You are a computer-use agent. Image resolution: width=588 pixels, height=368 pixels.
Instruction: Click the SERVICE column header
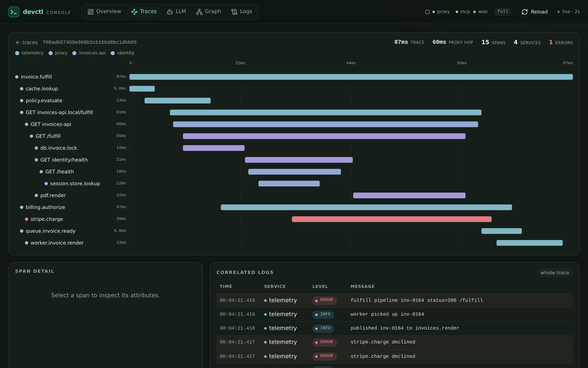point(275,286)
